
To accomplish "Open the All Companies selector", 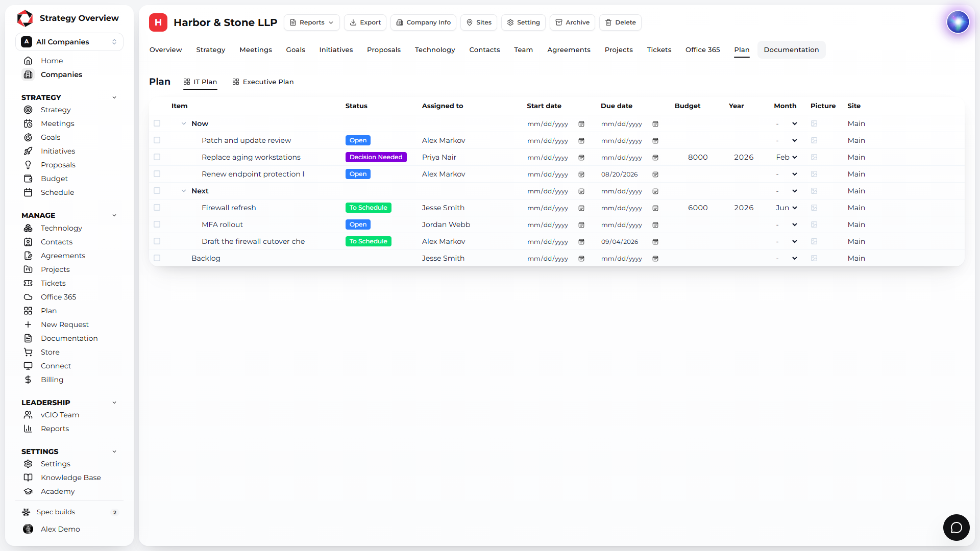I will click(x=69, y=42).
